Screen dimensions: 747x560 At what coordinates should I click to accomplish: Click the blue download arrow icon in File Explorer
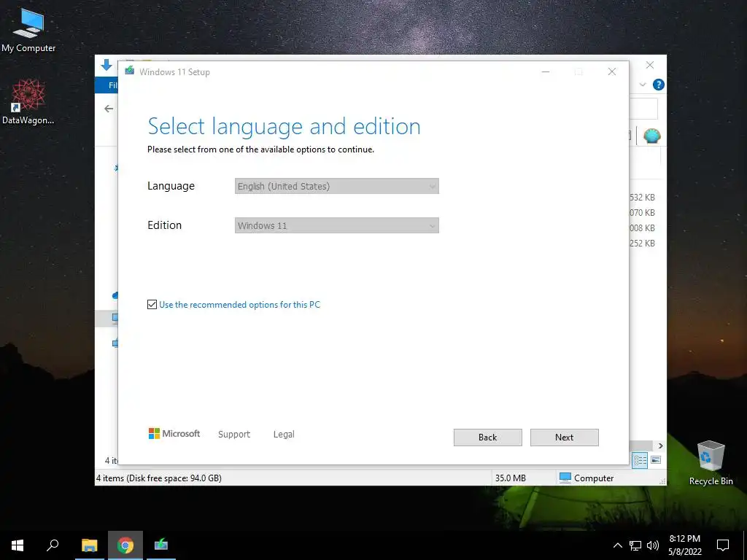click(x=107, y=65)
